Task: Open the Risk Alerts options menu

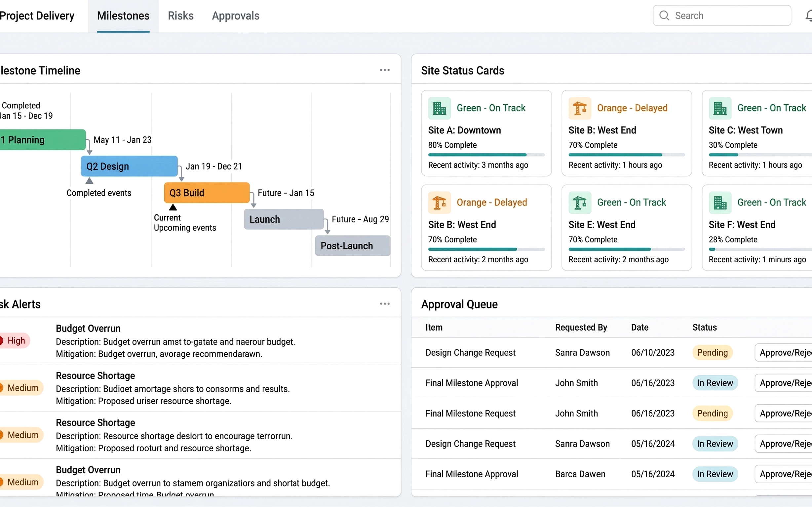Action: [x=385, y=304]
